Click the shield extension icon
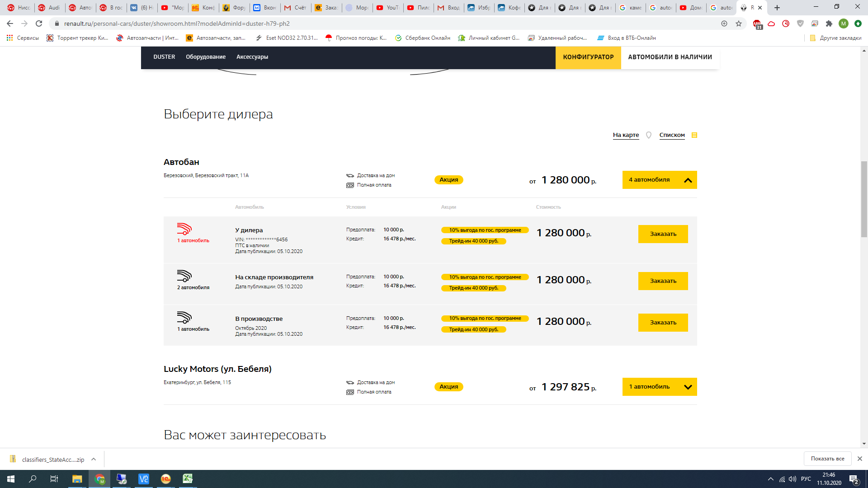Viewport: 868px width, 488px height. coord(800,23)
